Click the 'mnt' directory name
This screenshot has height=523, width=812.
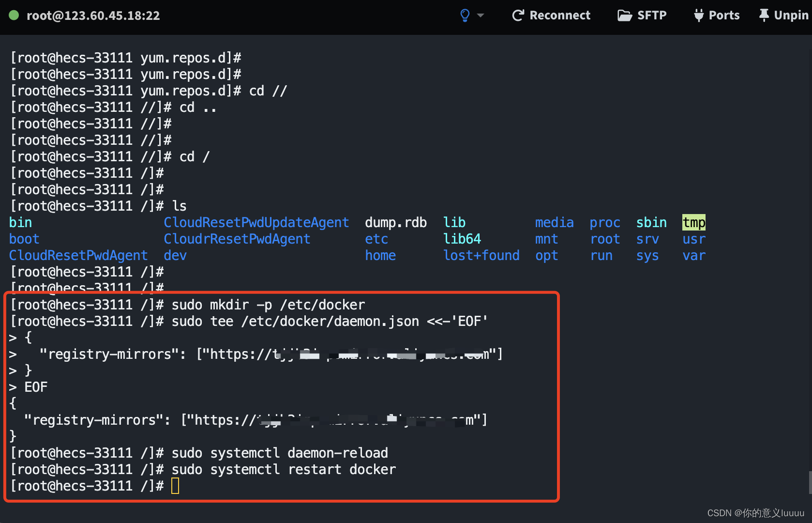click(547, 239)
